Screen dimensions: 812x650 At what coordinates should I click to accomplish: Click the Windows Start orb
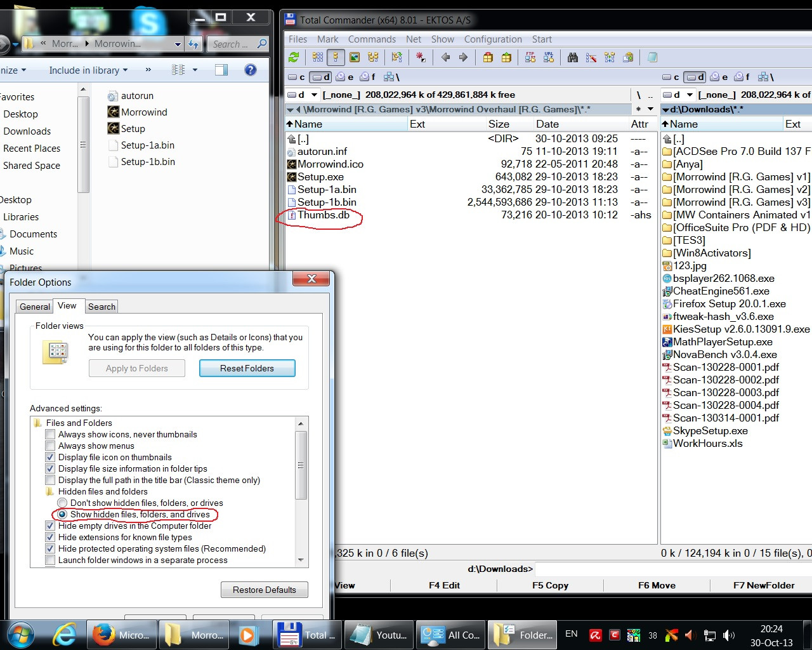pyautogui.click(x=20, y=634)
